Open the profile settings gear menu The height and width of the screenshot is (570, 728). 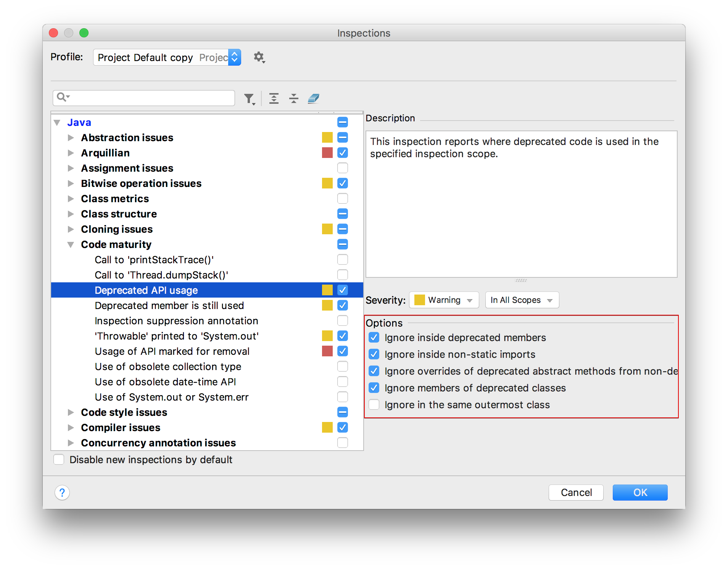coord(259,57)
